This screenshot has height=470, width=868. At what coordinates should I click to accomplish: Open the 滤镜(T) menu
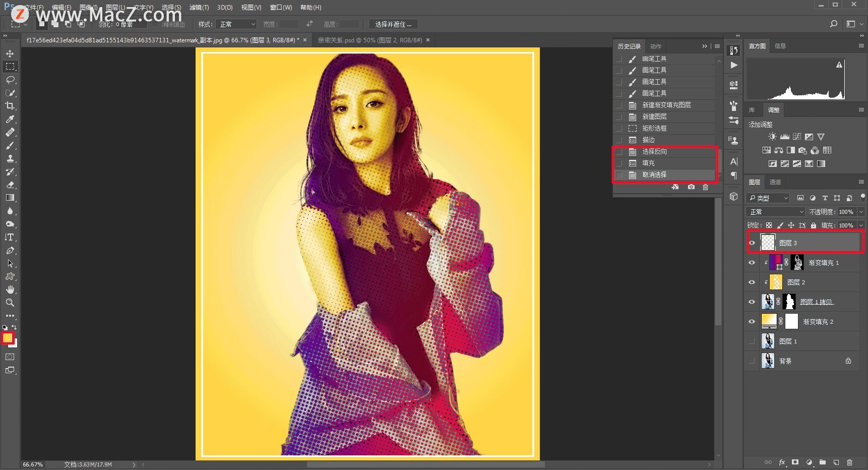pyautogui.click(x=199, y=8)
